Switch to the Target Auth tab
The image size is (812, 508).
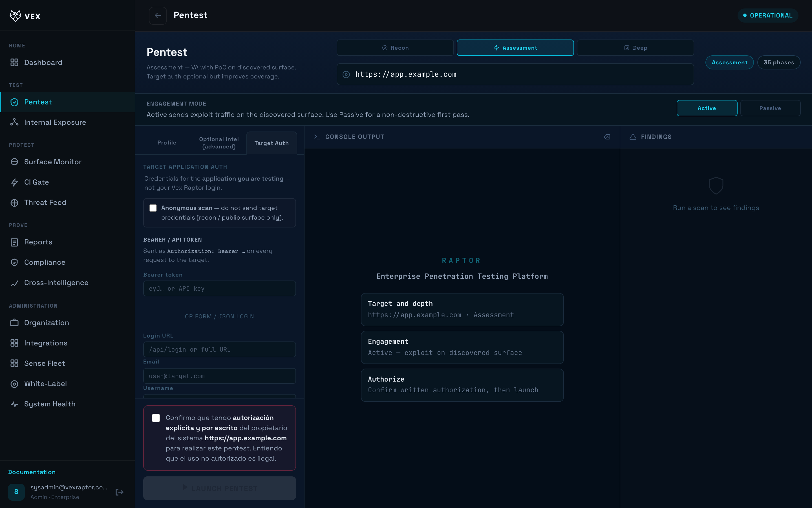point(272,143)
